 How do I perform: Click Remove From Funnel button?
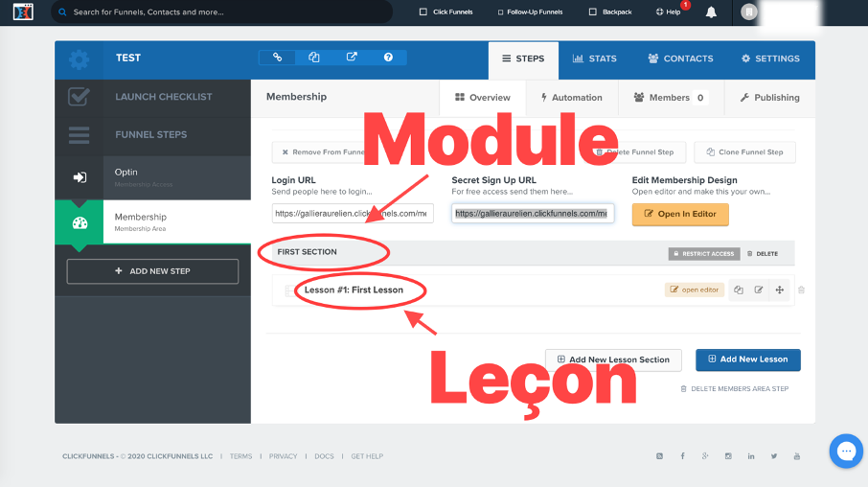319,152
